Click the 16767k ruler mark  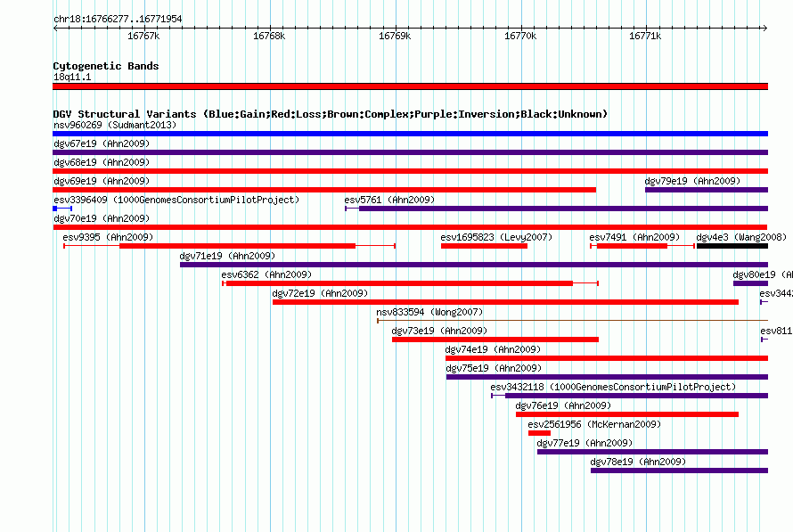coord(143,36)
